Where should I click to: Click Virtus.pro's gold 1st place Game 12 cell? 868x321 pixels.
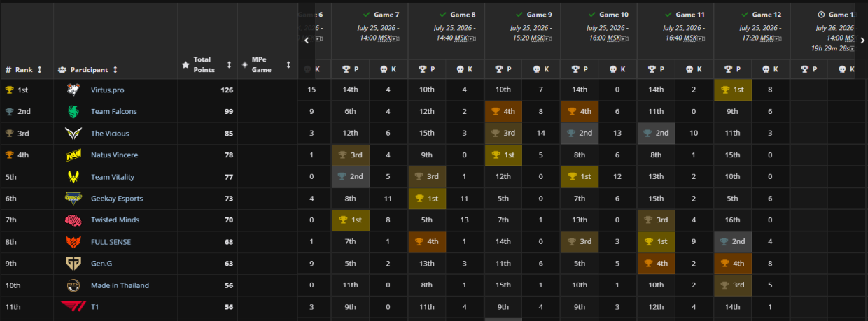733,90
